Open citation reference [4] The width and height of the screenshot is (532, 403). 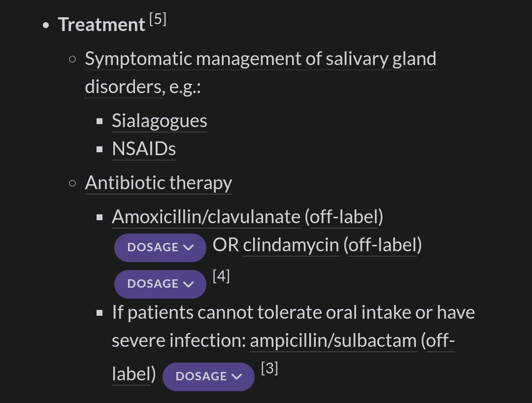click(x=221, y=276)
